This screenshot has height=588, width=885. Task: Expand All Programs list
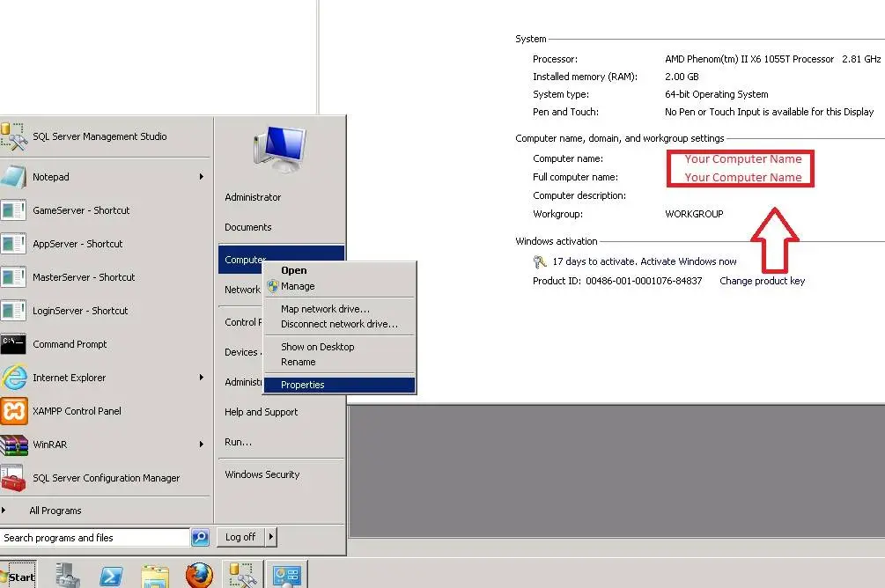(55, 511)
